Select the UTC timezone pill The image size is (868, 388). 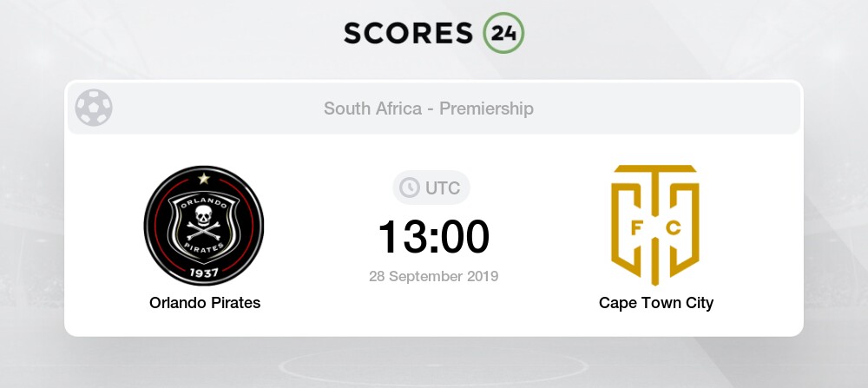point(431,187)
